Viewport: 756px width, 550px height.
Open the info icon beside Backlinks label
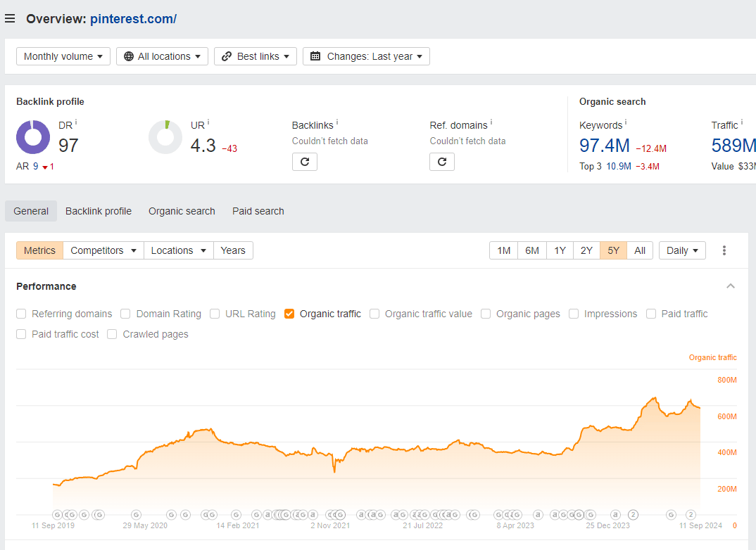click(x=337, y=123)
